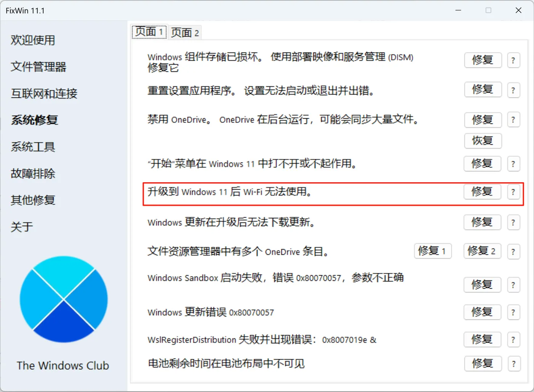Open 文件管理器 in the sidebar

39,67
